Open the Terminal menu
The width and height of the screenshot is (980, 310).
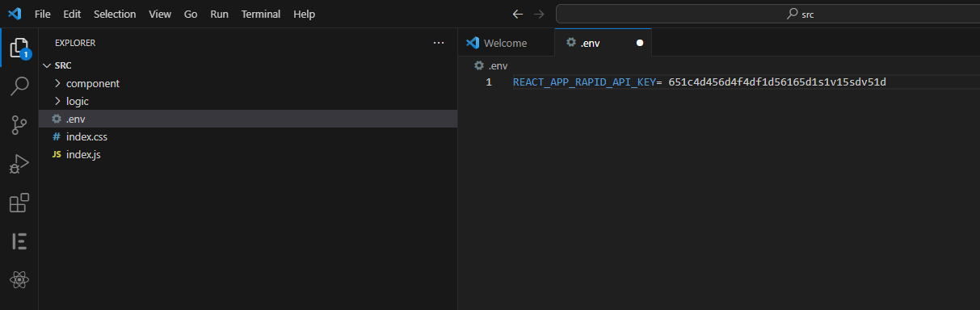tap(261, 15)
